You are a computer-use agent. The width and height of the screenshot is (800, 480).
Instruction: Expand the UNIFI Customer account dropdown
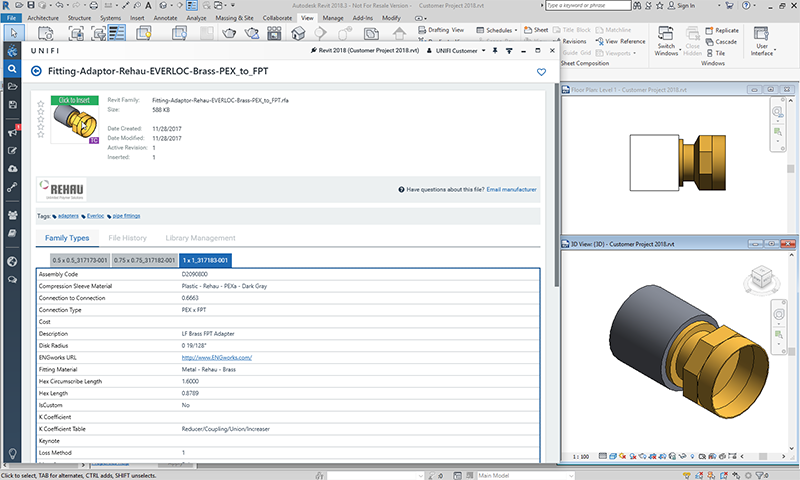(x=483, y=50)
